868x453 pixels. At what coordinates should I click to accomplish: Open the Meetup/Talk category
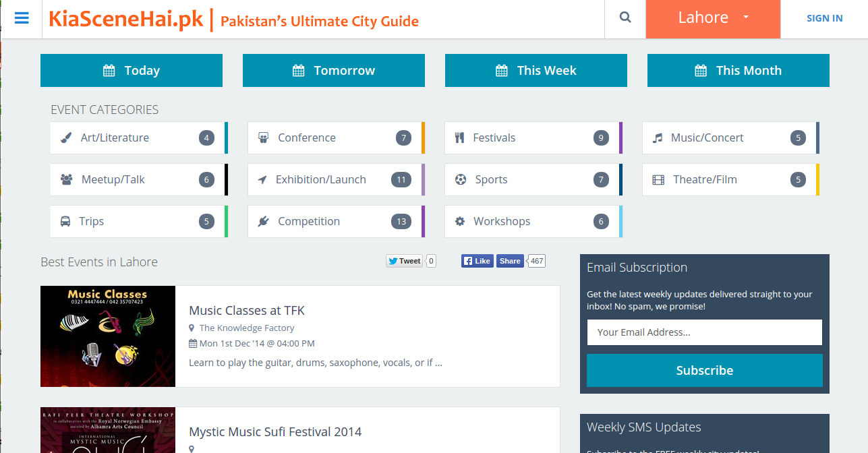coord(139,180)
